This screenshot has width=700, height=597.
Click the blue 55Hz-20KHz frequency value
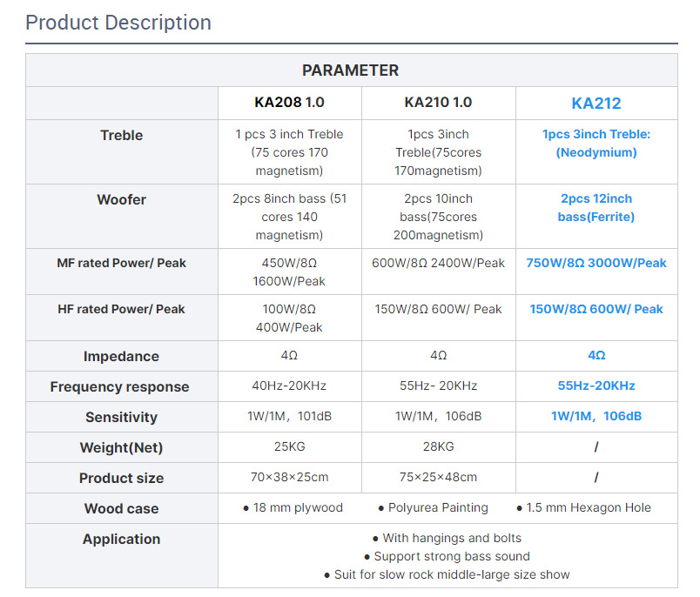tap(596, 386)
